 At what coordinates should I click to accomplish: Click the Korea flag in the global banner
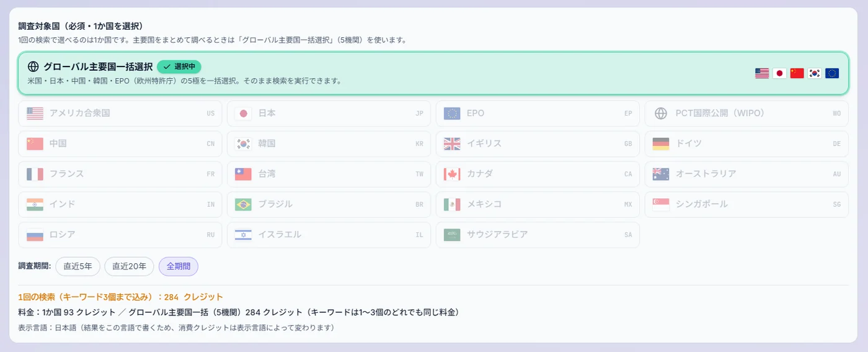(x=815, y=73)
